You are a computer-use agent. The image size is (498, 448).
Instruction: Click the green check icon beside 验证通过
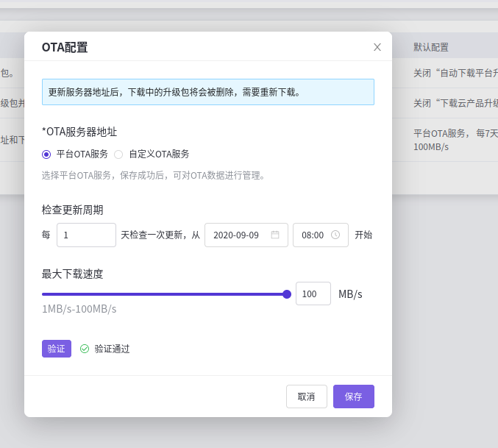click(x=85, y=349)
